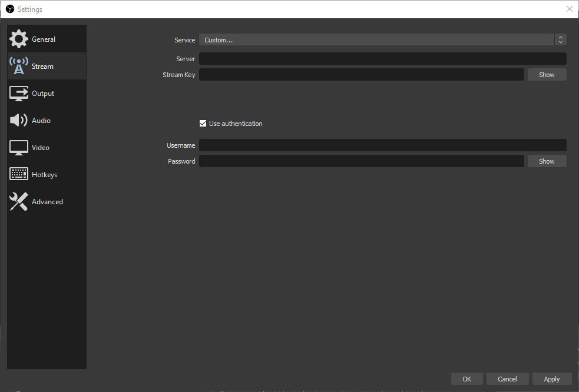Click the Service stepper down arrow
Image resolution: width=579 pixels, height=392 pixels.
click(x=560, y=42)
